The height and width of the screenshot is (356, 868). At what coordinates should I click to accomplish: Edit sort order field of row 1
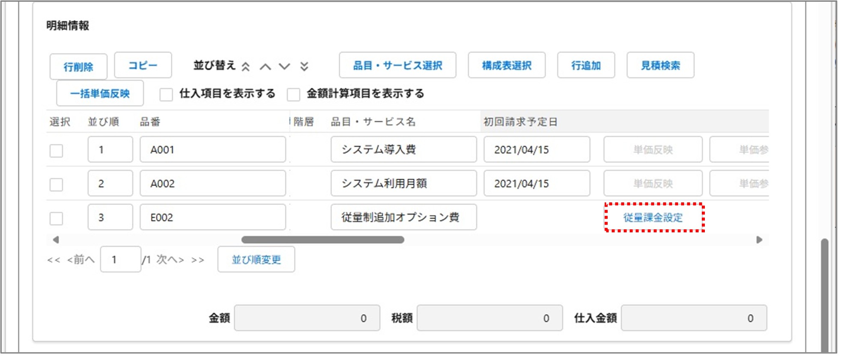click(x=110, y=149)
